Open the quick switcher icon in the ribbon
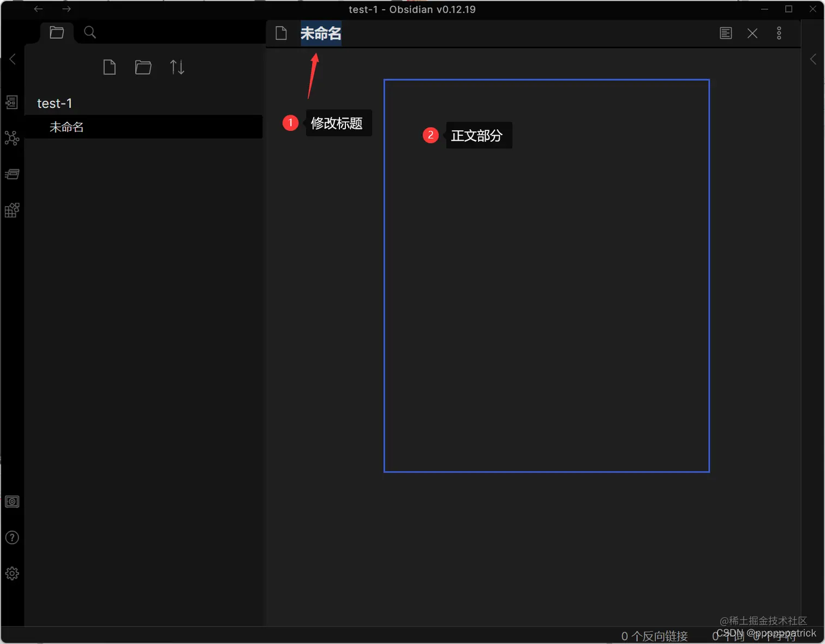 [x=12, y=102]
